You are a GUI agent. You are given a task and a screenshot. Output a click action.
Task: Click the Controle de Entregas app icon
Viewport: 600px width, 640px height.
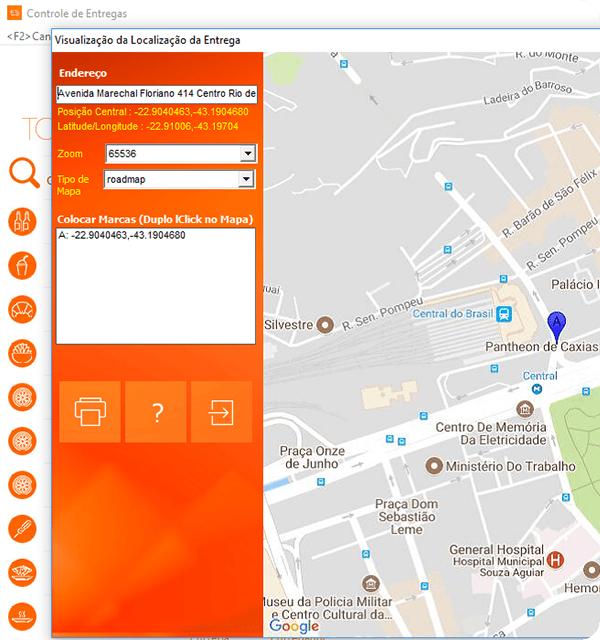point(14,13)
